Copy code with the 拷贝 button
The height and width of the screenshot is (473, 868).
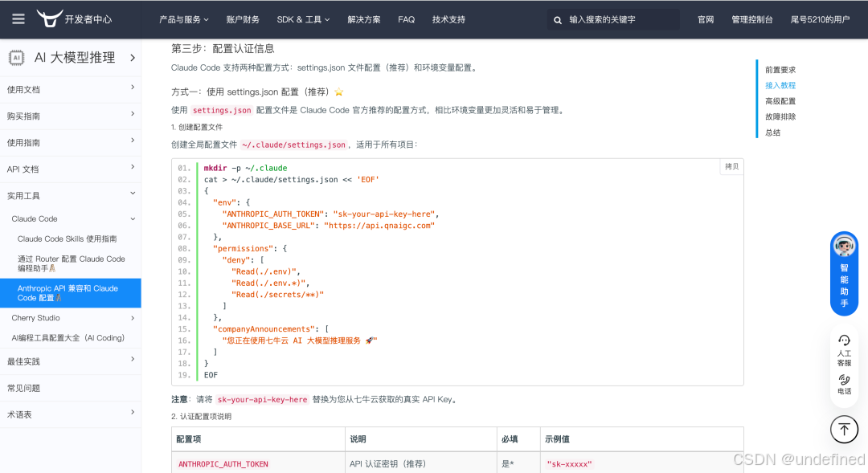click(731, 166)
